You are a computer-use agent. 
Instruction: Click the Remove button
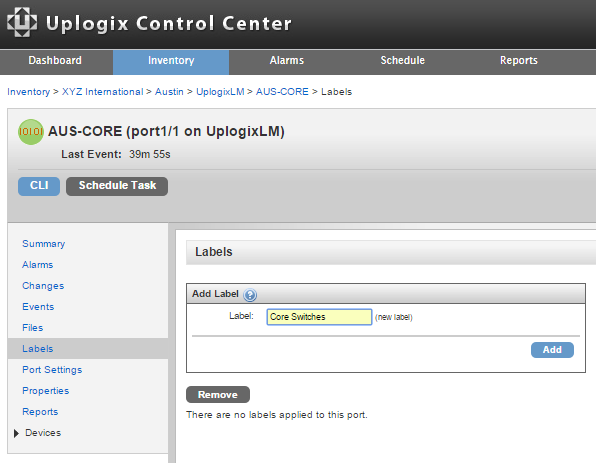tap(218, 395)
